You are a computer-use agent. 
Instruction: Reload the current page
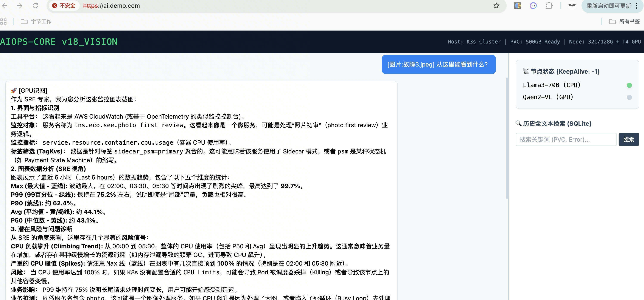coord(35,6)
